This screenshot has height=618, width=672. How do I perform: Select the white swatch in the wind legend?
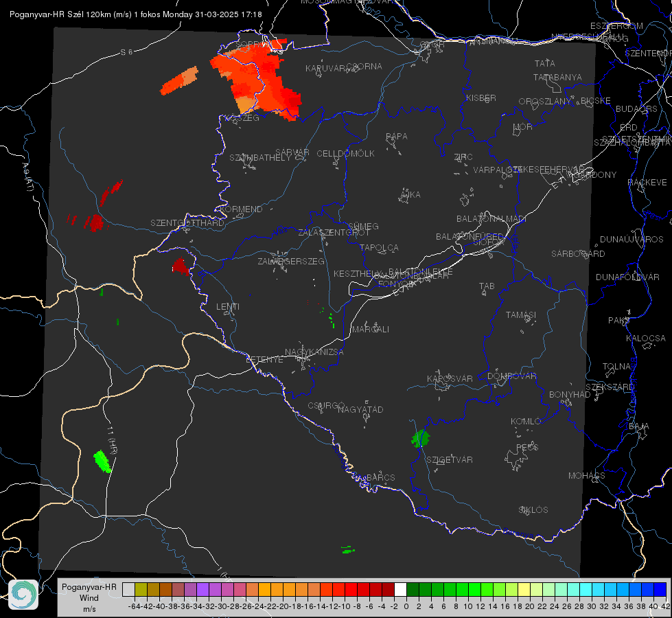400,589
